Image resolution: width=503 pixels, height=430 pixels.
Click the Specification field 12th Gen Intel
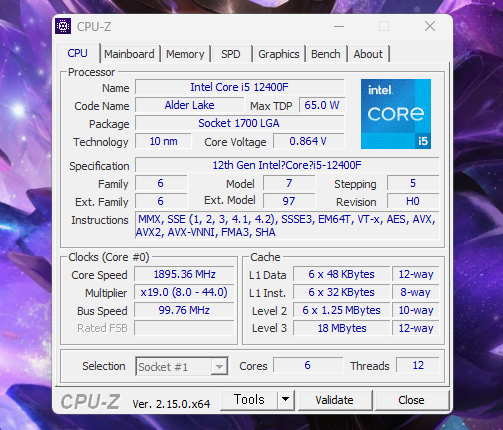[287, 165]
